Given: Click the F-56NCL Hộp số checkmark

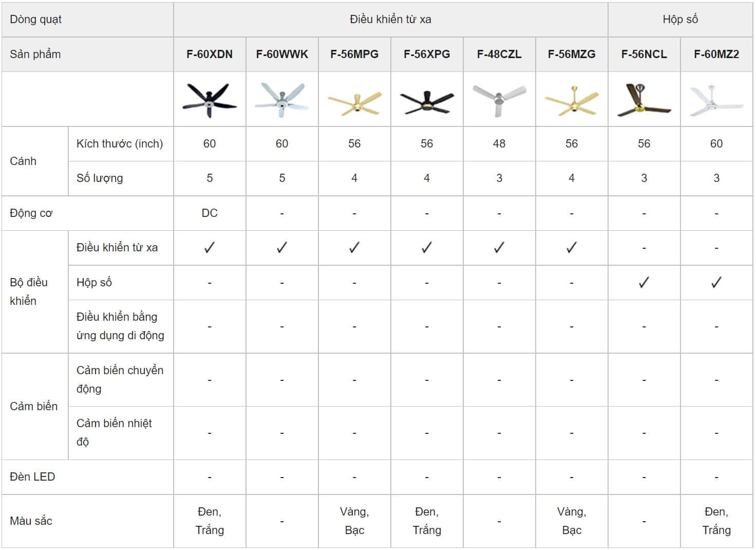Looking at the screenshot, I should (644, 282).
